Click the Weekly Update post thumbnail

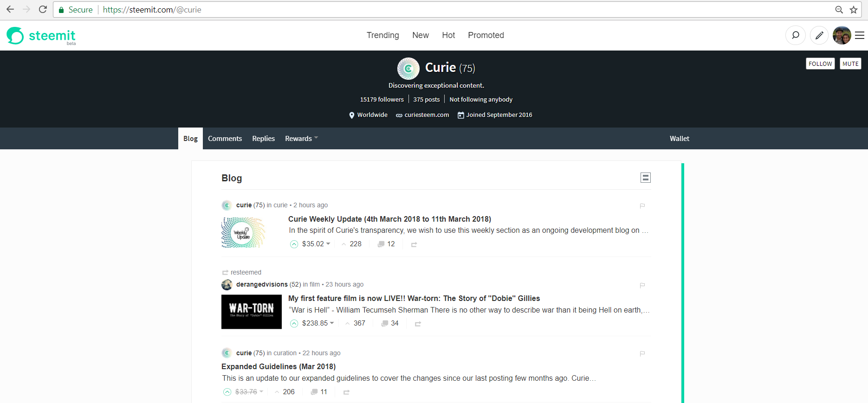(x=243, y=232)
